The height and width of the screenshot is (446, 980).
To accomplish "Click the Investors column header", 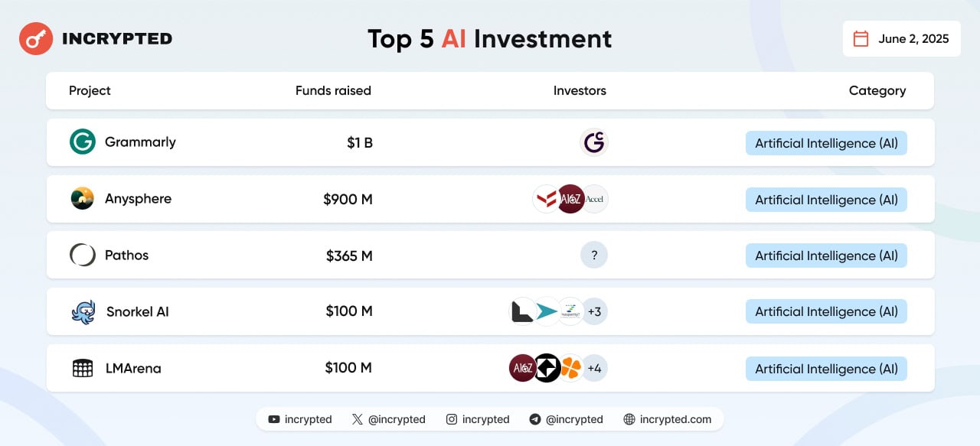I will pos(580,91).
